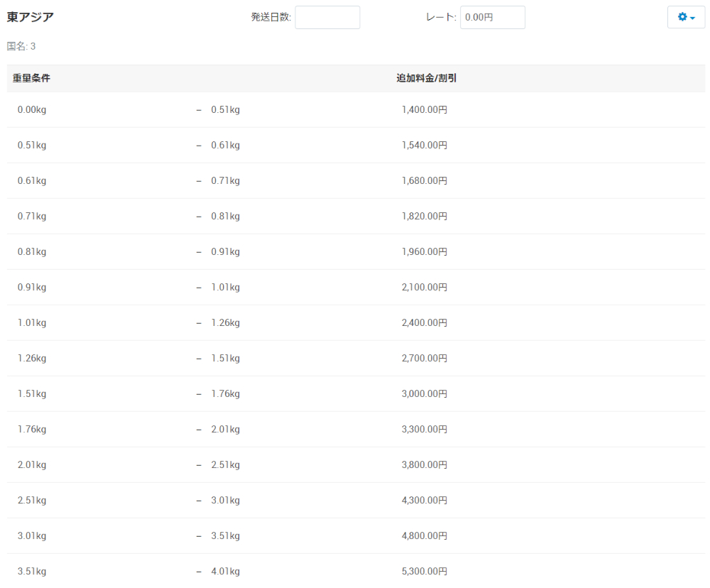Select the 2,100.00円 price cell
This screenshot has height=588, width=710.
[425, 287]
